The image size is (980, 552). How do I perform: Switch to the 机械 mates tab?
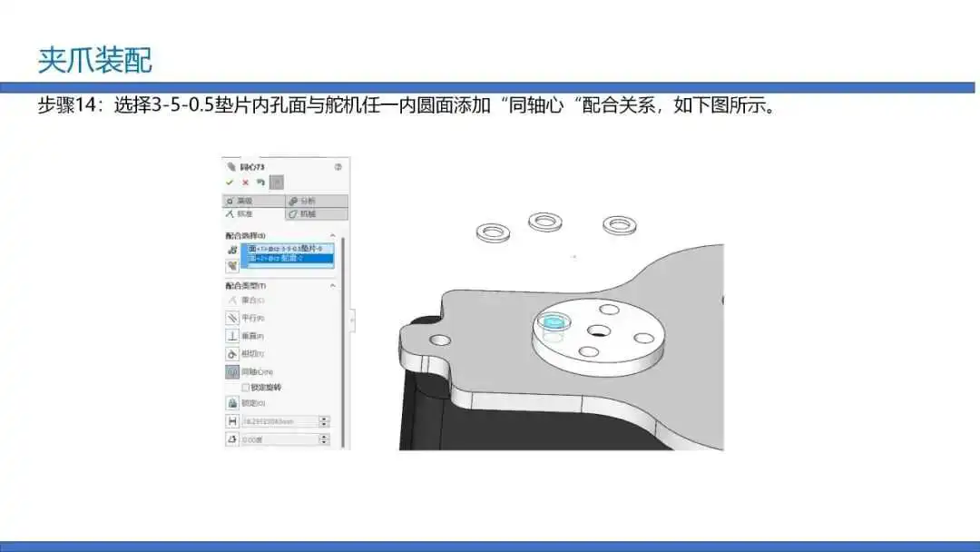coord(317,213)
